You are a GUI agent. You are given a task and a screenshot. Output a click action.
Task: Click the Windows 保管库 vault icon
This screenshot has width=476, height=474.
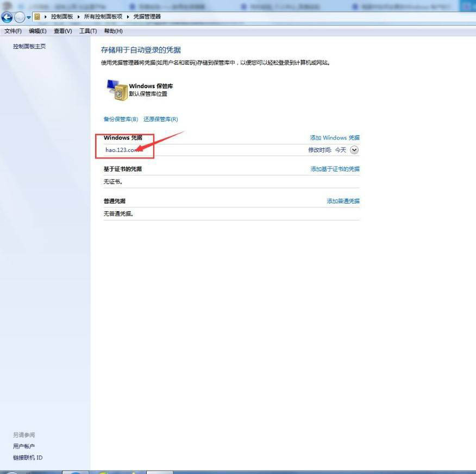coord(117,90)
